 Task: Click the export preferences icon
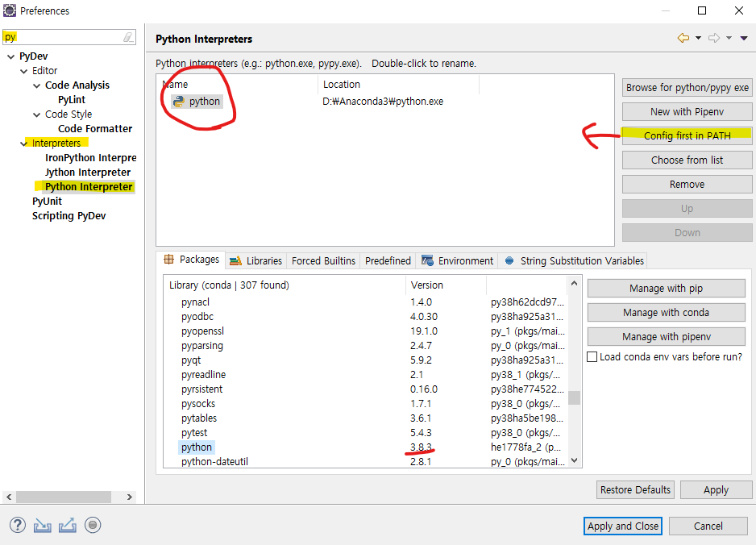coord(68,525)
